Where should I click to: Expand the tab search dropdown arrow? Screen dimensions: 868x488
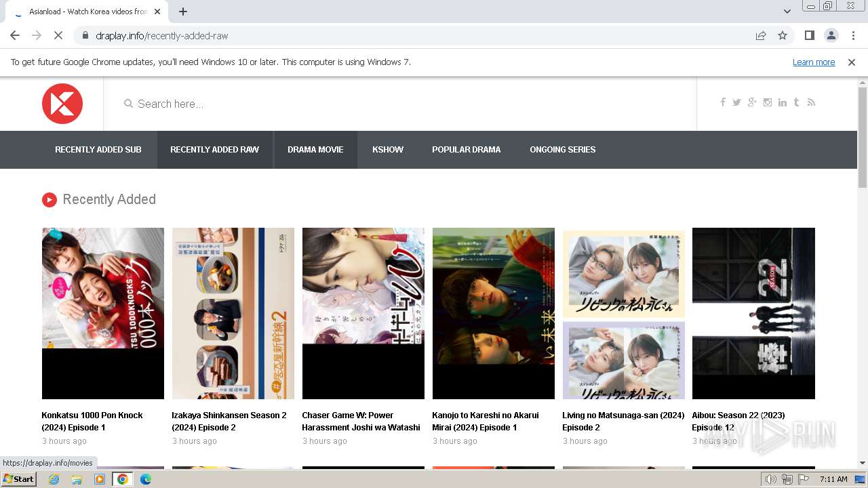tap(787, 12)
